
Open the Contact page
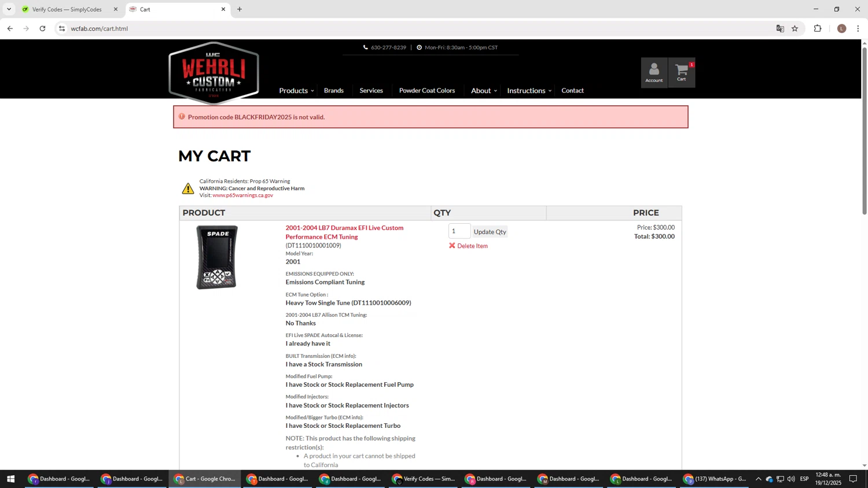(x=572, y=91)
